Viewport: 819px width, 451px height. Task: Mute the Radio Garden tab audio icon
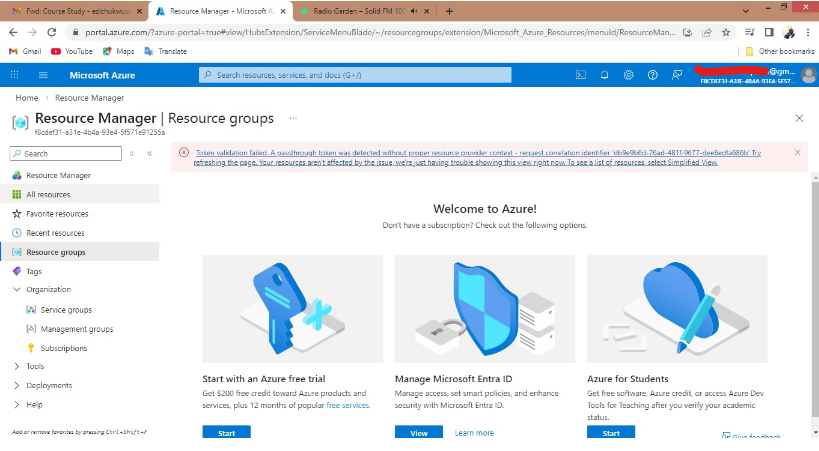tap(414, 11)
